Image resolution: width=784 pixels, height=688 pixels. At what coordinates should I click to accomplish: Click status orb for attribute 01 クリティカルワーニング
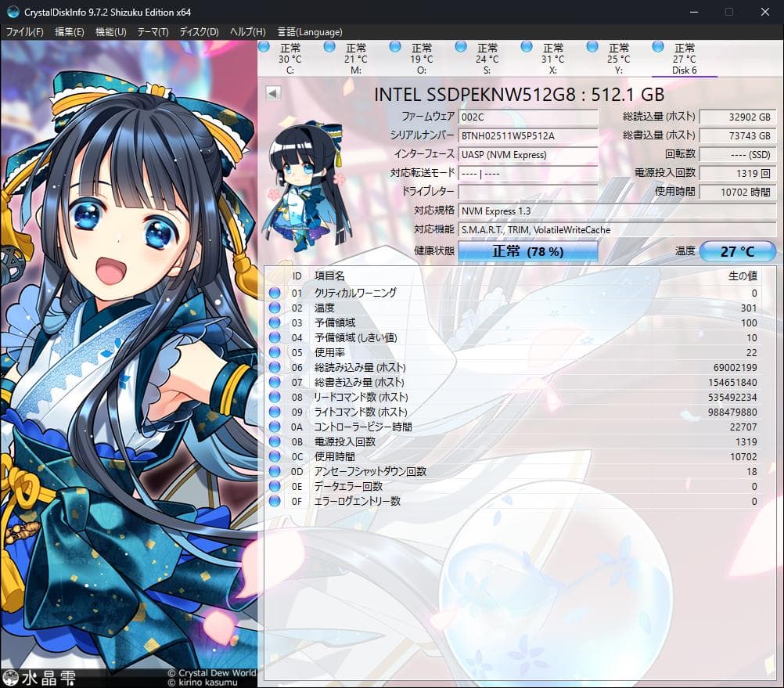tap(275, 293)
